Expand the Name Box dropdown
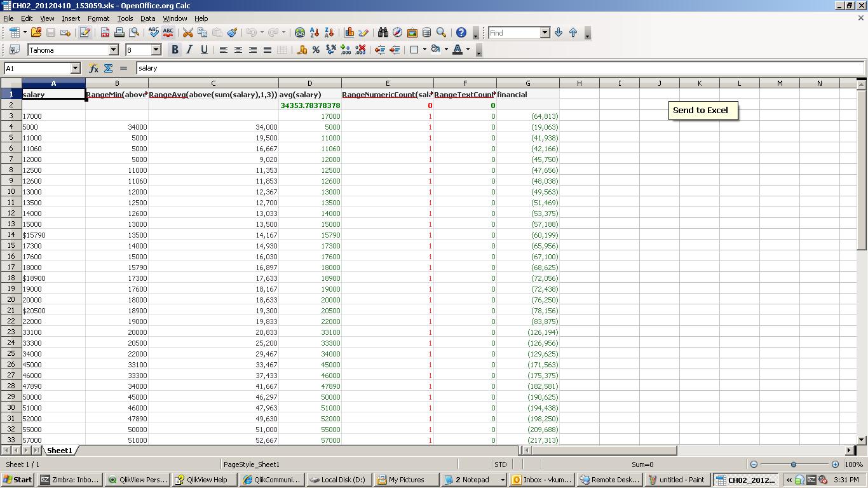This screenshot has width=868, height=488. point(75,68)
